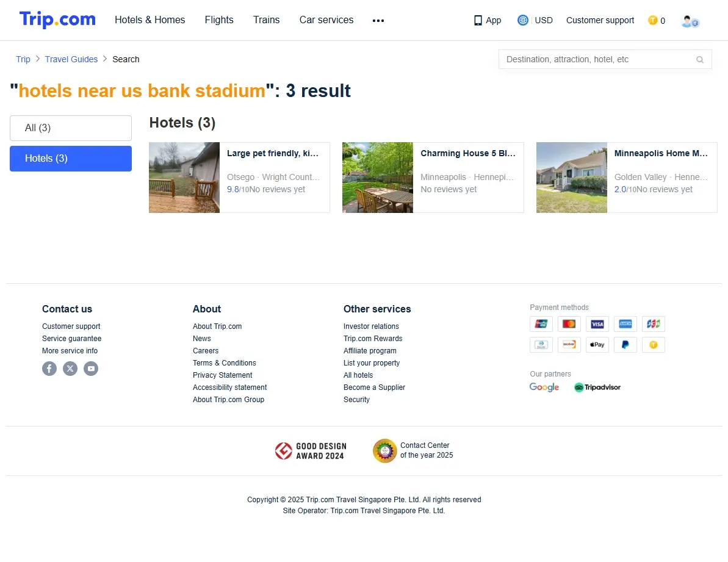The width and height of the screenshot is (728, 562).
Task: Click the Contact Center of the year badge
Action: coord(413,450)
